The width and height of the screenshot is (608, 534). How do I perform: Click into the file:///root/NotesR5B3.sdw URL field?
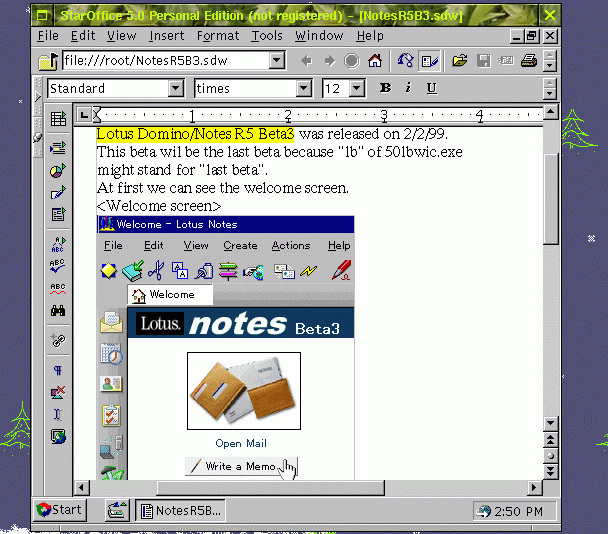pos(166,61)
